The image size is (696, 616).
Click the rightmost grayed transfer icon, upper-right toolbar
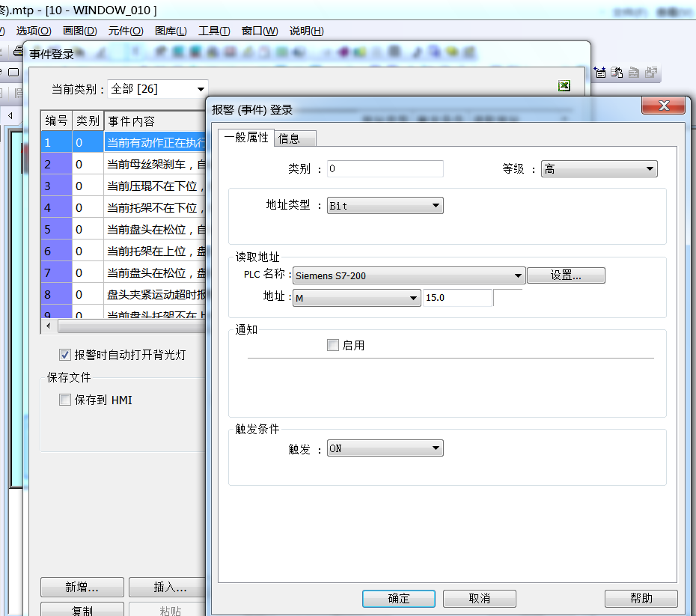[x=651, y=72]
